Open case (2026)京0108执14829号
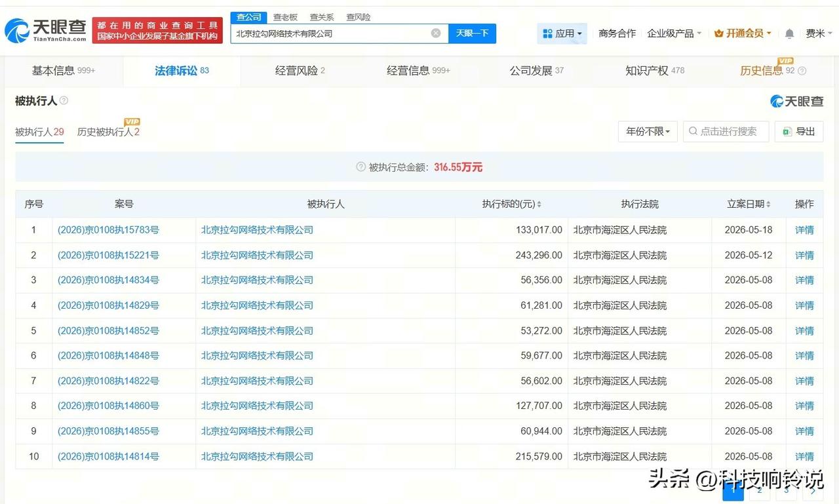The height and width of the screenshot is (504, 839). click(x=108, y=305)
